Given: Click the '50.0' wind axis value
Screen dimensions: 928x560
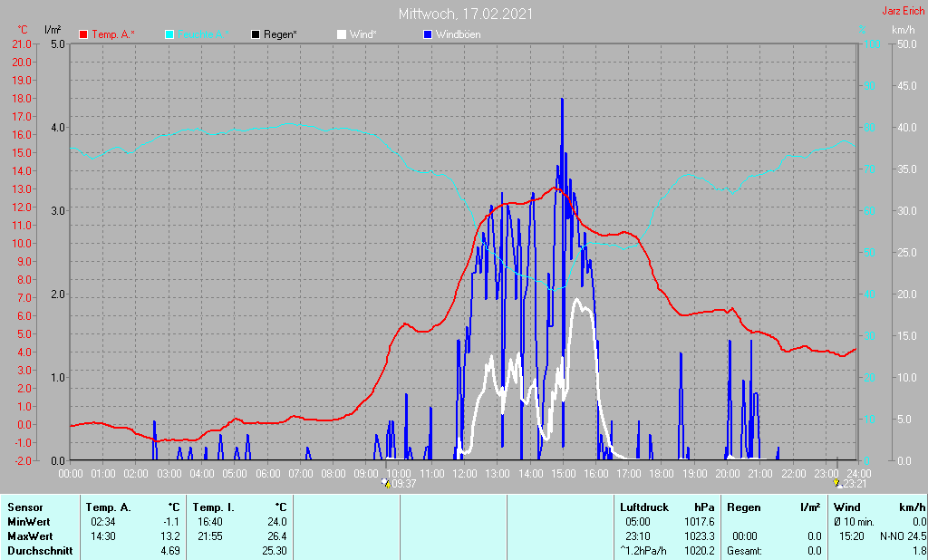Looking at the screenshot, I should (906, 43).
